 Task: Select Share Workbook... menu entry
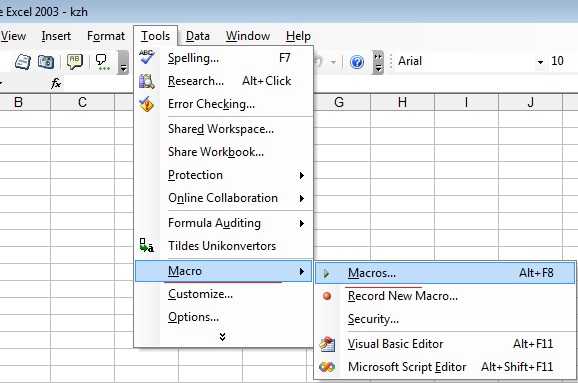[x=224, y=152]
